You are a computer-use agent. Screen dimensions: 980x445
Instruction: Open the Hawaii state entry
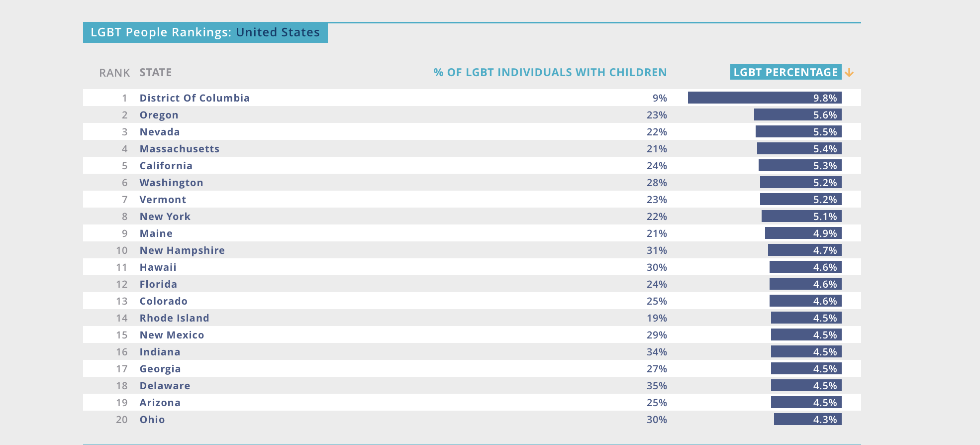click(x=158, y=267)
